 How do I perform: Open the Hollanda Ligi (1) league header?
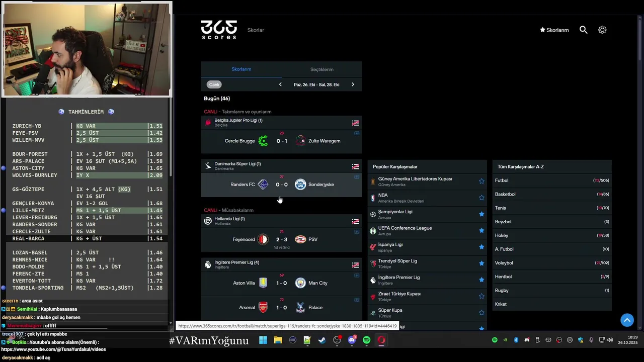[x=281, y=221]
